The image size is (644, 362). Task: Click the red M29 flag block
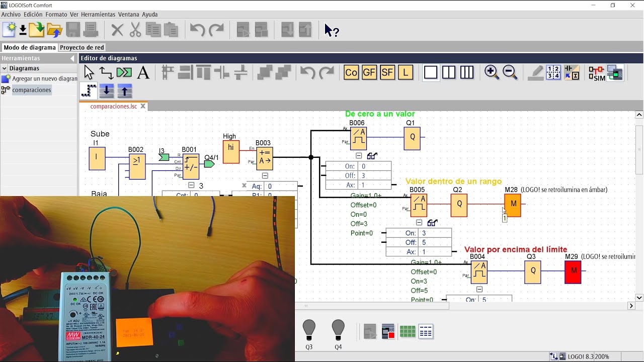573,272
